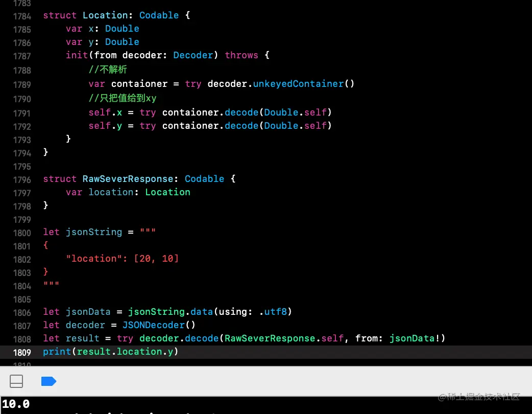Click 'JSONDecoder()' initializer
The height and width of the screenshot is (414, 532).
(x=159, y=325)
